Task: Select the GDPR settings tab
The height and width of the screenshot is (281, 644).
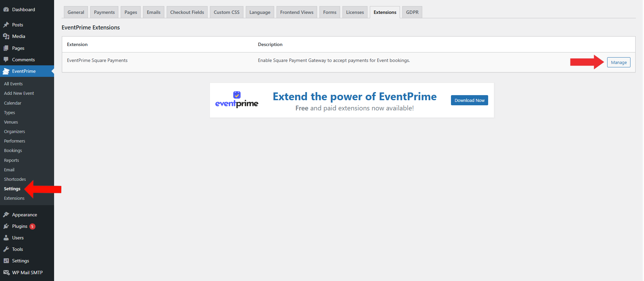Action: (x=412, y=12)
